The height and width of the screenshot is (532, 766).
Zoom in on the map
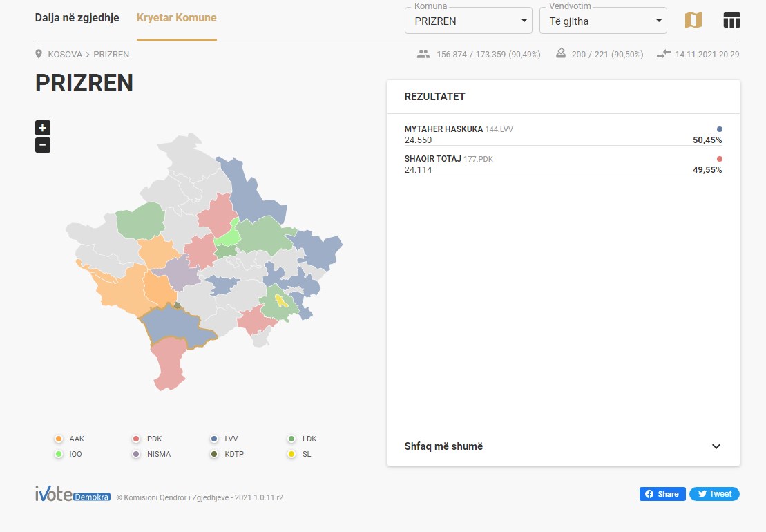[x=43, y=128]
